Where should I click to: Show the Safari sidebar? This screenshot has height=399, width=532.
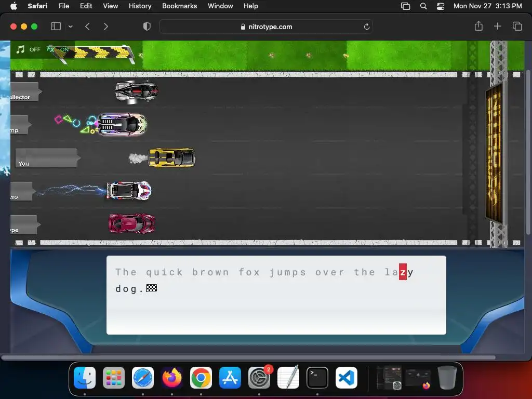56,26
